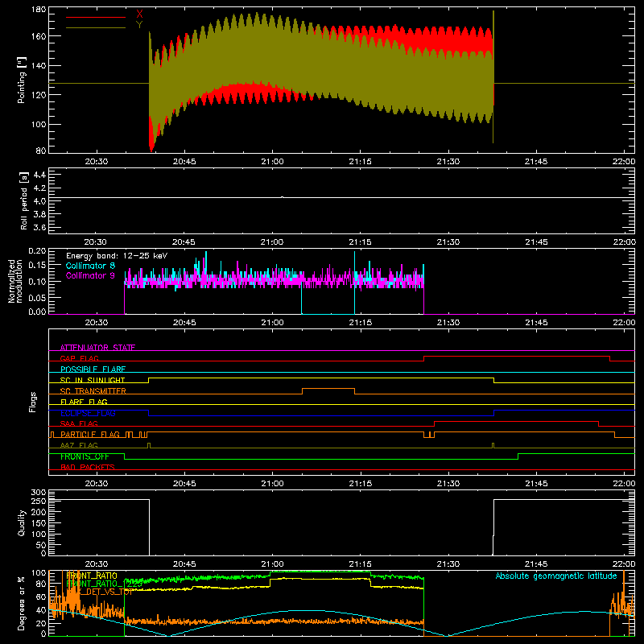Click the '3.6' tick on Roll period axis

click(39, 228)
